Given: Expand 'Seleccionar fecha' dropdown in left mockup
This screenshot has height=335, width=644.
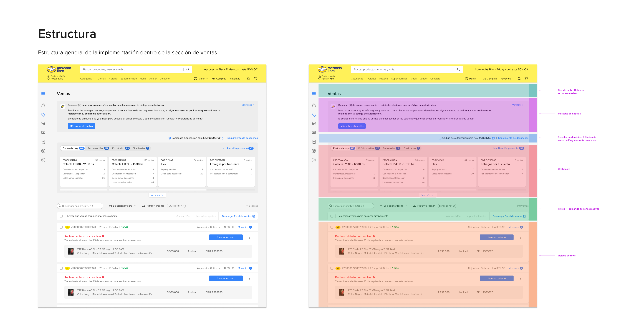Looking at the screenshot, I should tap(122, 206).
